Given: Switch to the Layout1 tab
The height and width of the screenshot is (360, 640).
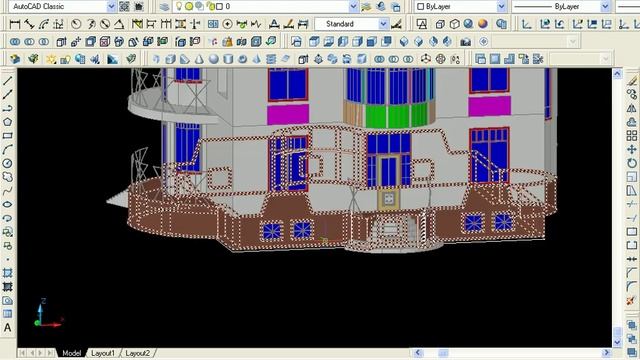Looking at the screenshot, I should pyautogui.click(x=103, y=353).
